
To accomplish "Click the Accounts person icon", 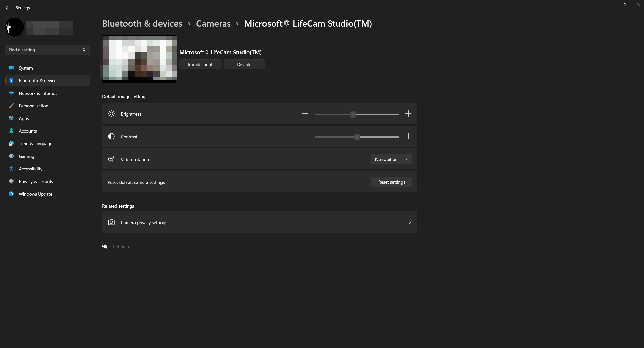I will click(x=11, y=131).
